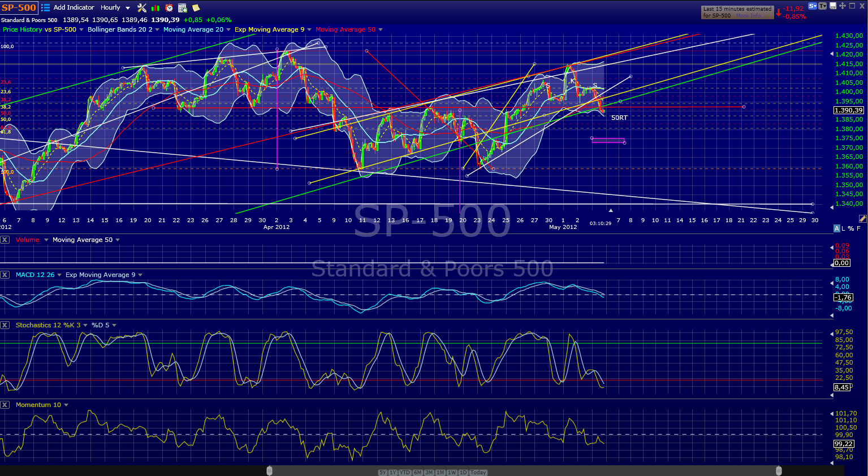Viewport: 868px width, 476px height.
Task: Select the 1M time range
Action: tap(441, 473)
